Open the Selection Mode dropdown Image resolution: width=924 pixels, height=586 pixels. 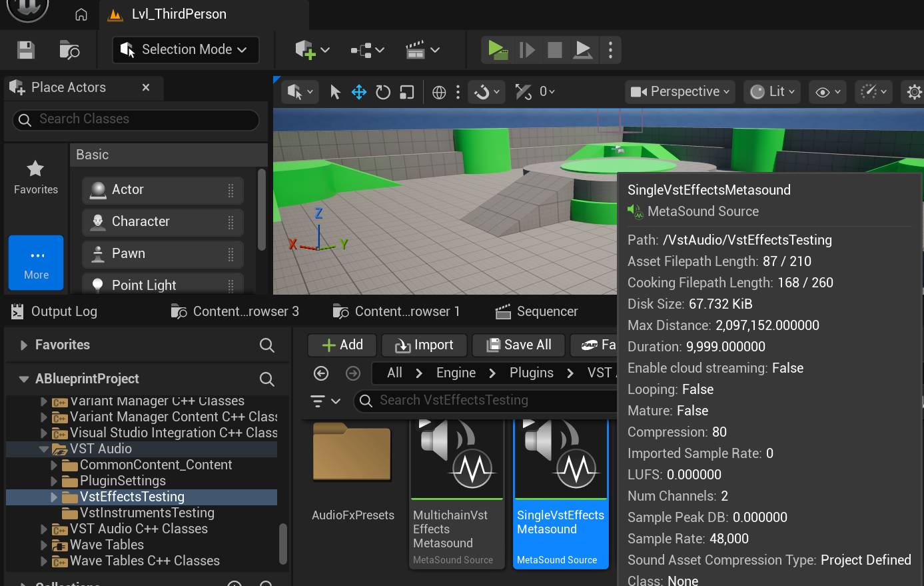[186, 50]
